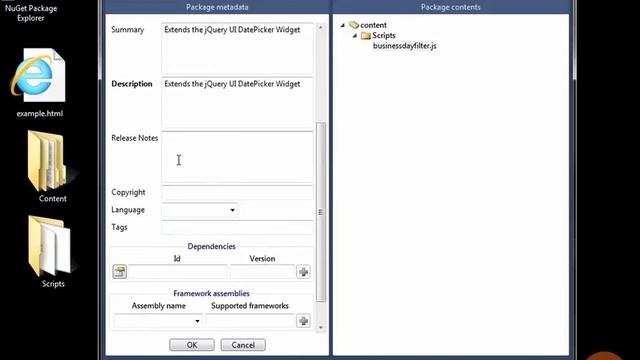The height and width of the screenshot is (360, 640).
Task: Select the content folder icon in tree
Action: pos(353,25)
